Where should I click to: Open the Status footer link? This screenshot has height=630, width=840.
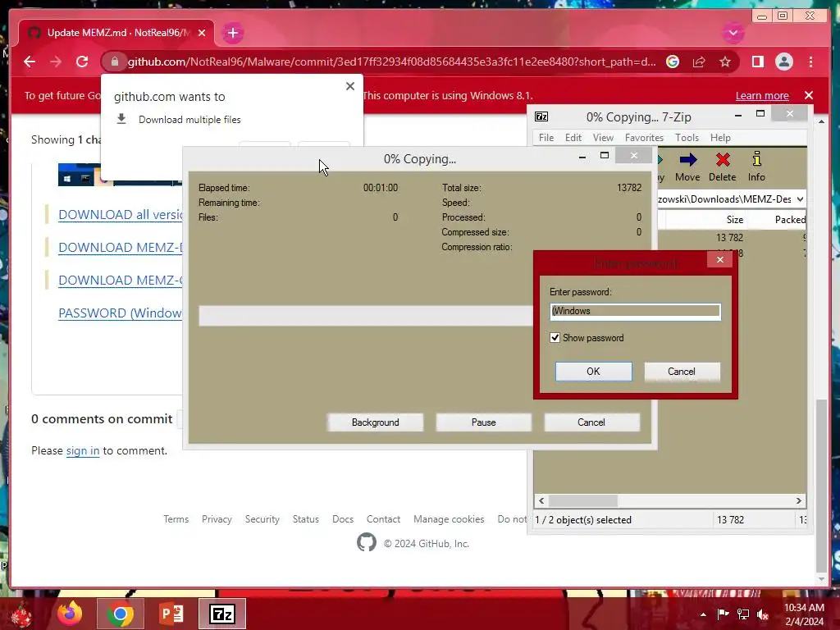tap(305, 519)
